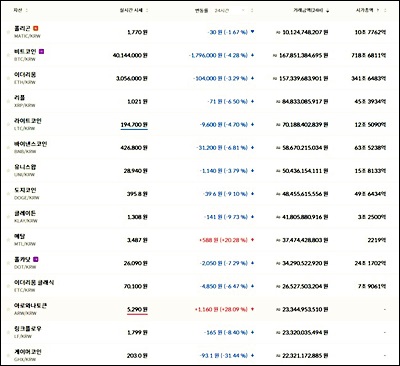Sort by 거래금액(24H) down arrow

tap(328, 11)
